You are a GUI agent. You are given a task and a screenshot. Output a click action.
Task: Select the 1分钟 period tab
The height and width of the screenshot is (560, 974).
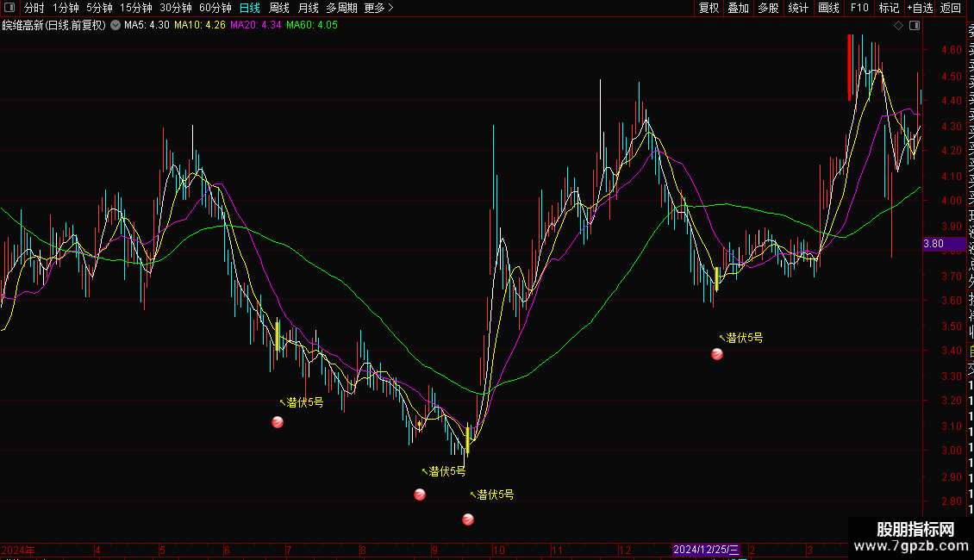(x=66, y=8)
